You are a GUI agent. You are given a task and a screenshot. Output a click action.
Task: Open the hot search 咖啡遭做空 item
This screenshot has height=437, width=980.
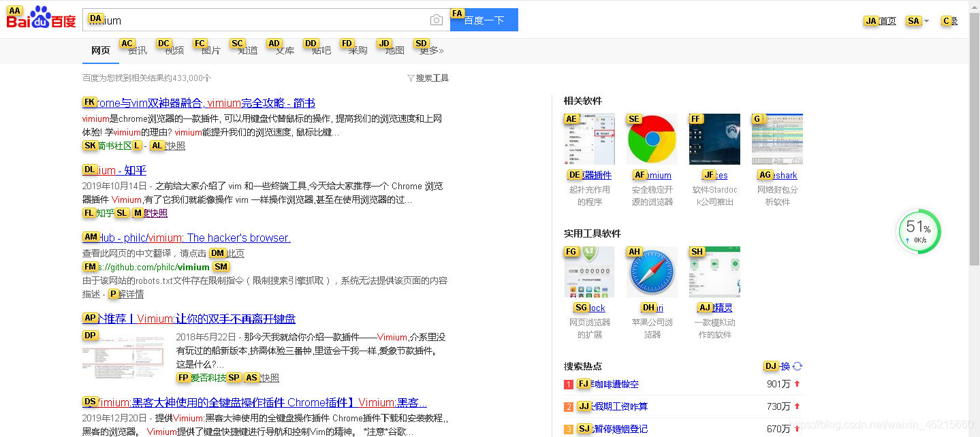(608, 384)
